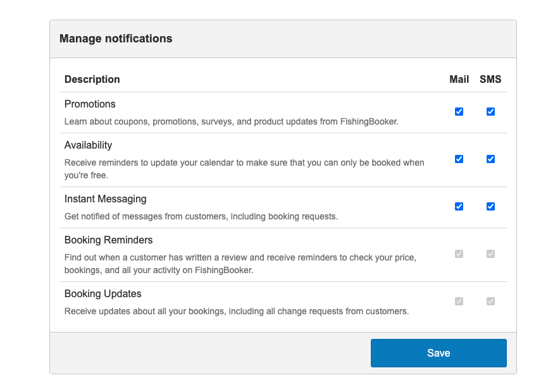Image resolution: width=560 pixels, height=392 pixels.
Task: Disable SMS notifications for Availability
Action: [490, 159]
